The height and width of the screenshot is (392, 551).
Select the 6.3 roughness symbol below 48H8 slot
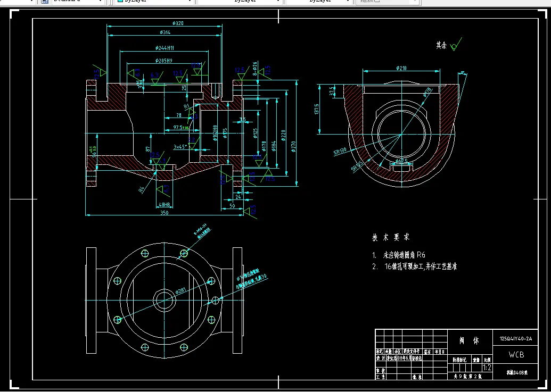point(163,189)
